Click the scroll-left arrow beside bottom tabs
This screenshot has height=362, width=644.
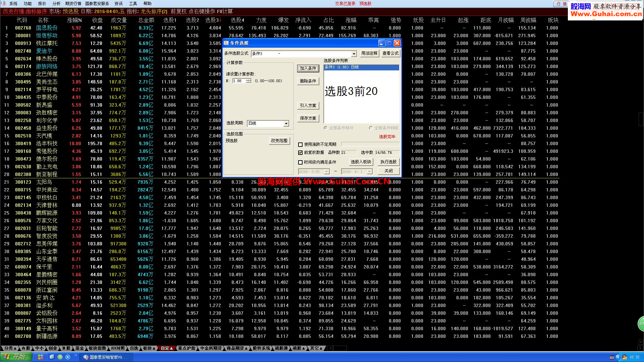[330, 348]
